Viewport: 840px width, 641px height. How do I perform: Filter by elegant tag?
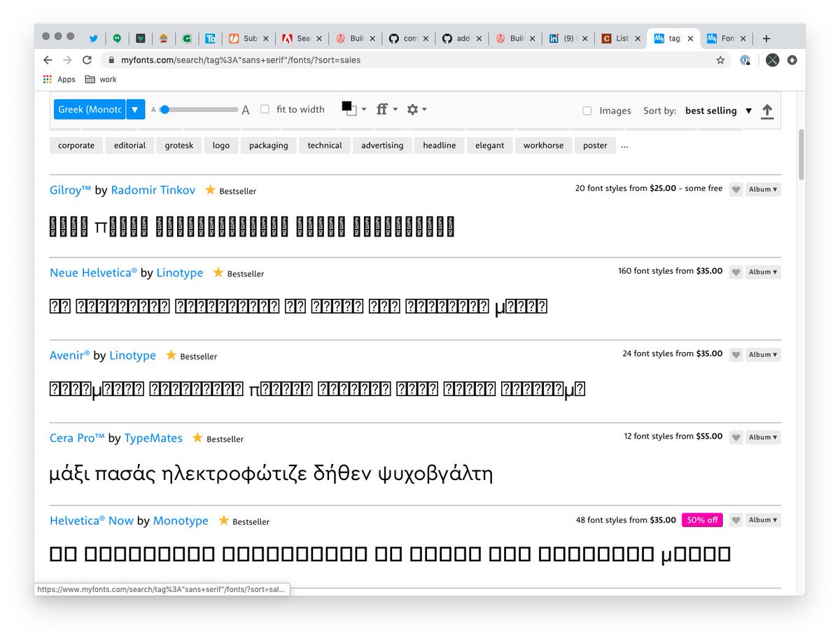coord(490,146)
